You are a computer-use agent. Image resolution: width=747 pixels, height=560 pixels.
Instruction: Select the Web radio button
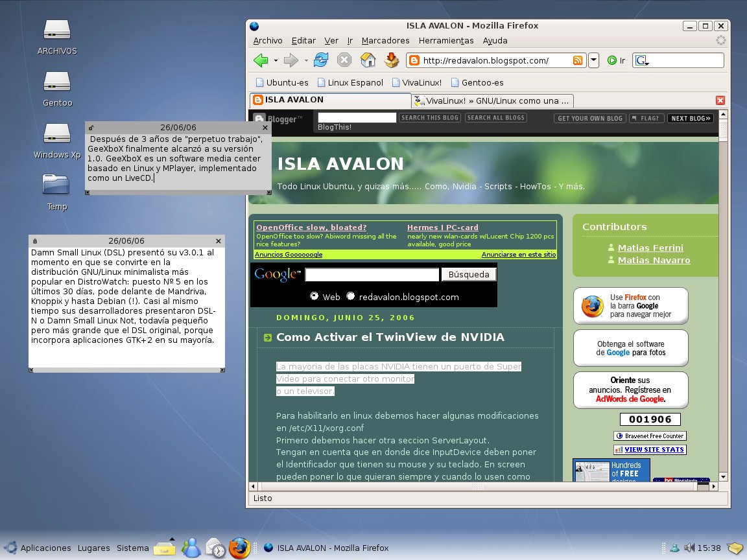314,296
